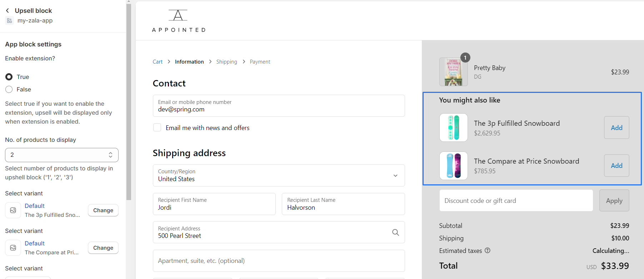Select the True radio option

coord(9,77)
